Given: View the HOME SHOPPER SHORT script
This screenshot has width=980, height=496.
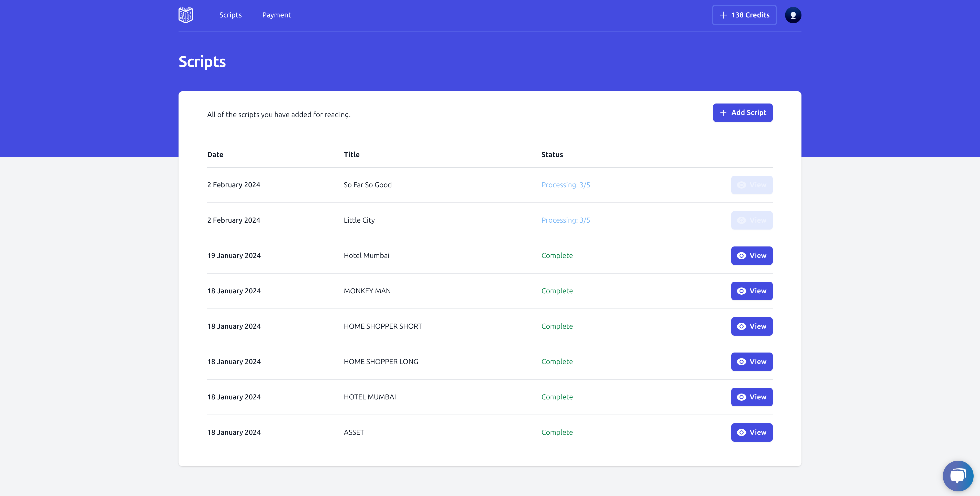Looking at the screenshot, I should 751,327.
